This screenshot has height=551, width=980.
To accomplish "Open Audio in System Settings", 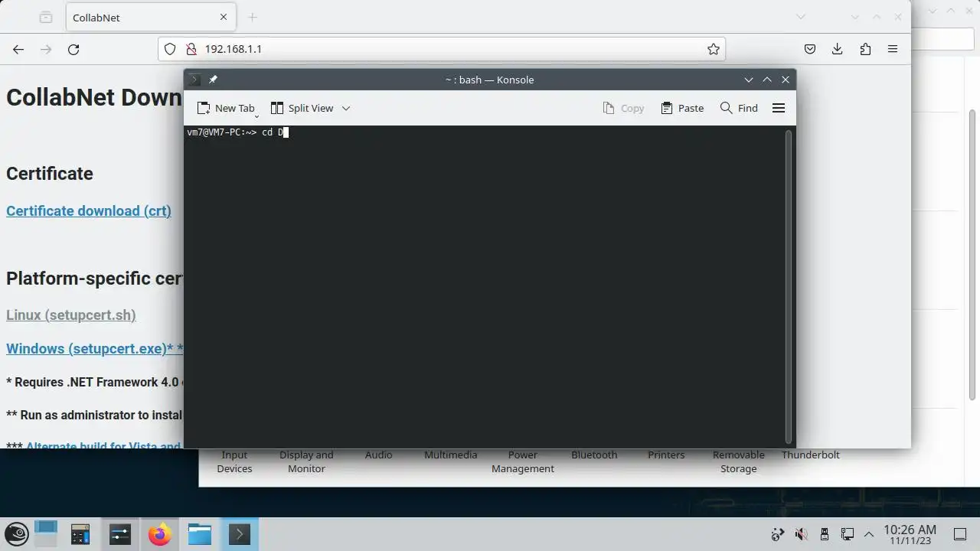I will tap(378, 455).
